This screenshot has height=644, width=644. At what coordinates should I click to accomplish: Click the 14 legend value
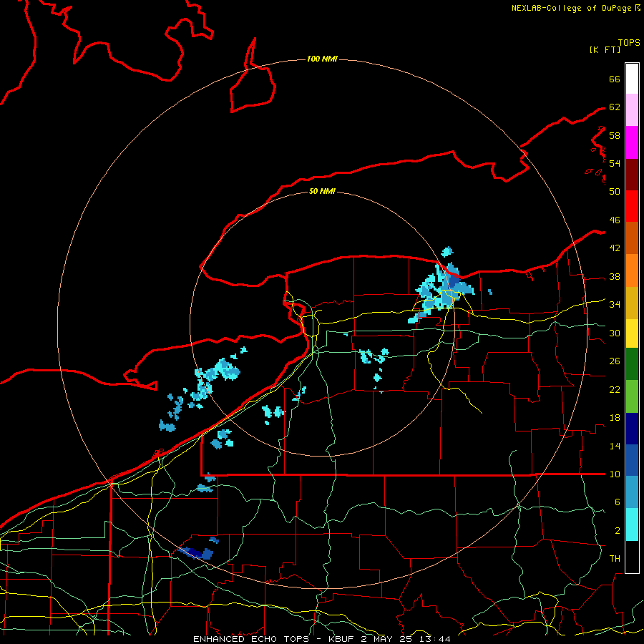tap(615, 446)
